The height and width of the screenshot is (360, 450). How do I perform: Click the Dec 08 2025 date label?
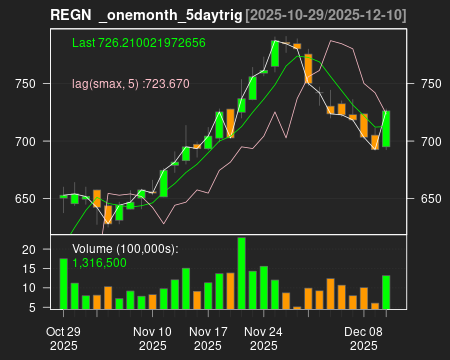(363, 338)
